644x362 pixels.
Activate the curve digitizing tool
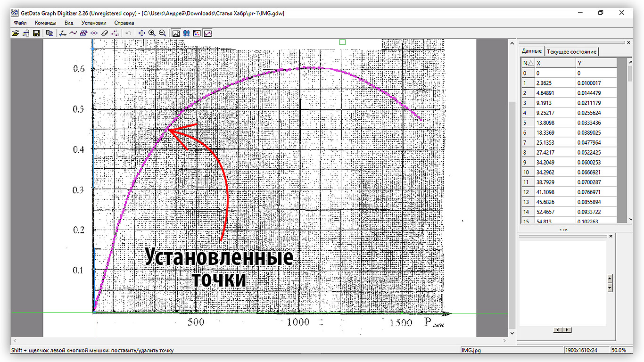[x=73, y=33]
